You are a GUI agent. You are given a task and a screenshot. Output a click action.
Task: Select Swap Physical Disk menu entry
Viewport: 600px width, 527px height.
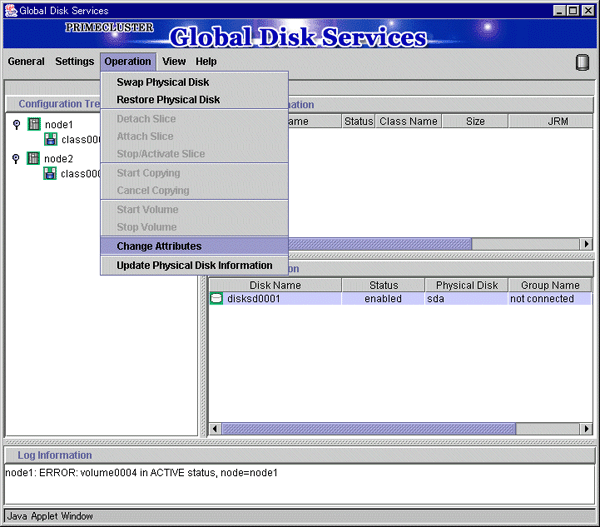pyautogui.click(x=163, y=82)
